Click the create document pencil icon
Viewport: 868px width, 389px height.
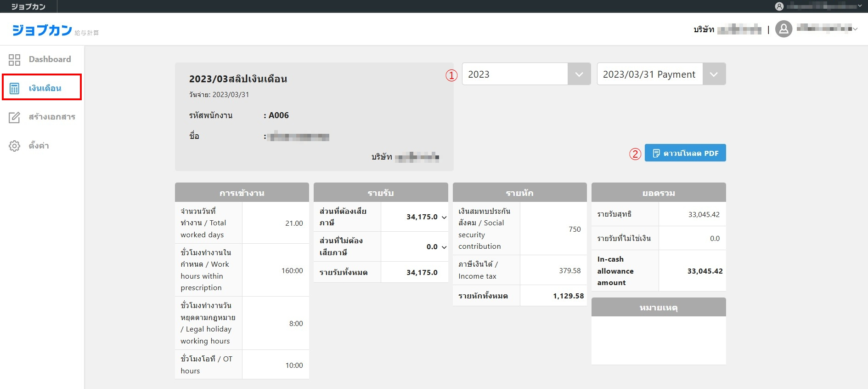(14, 117)
